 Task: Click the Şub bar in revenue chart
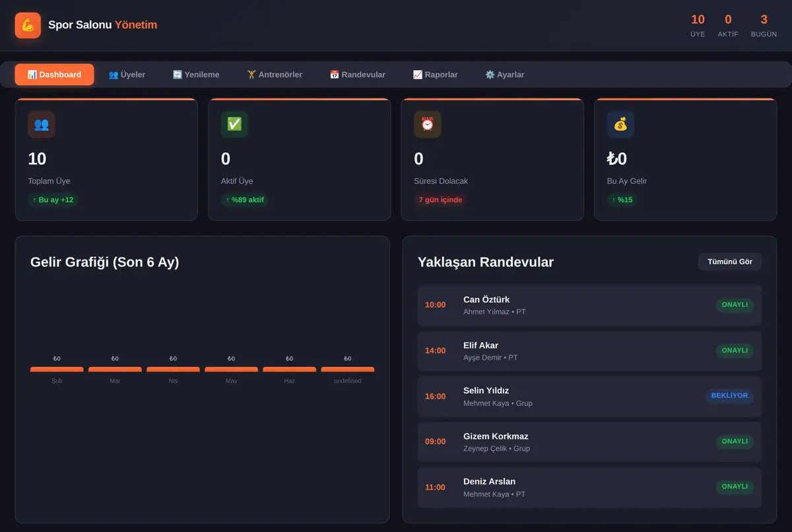tap(57, 370)
